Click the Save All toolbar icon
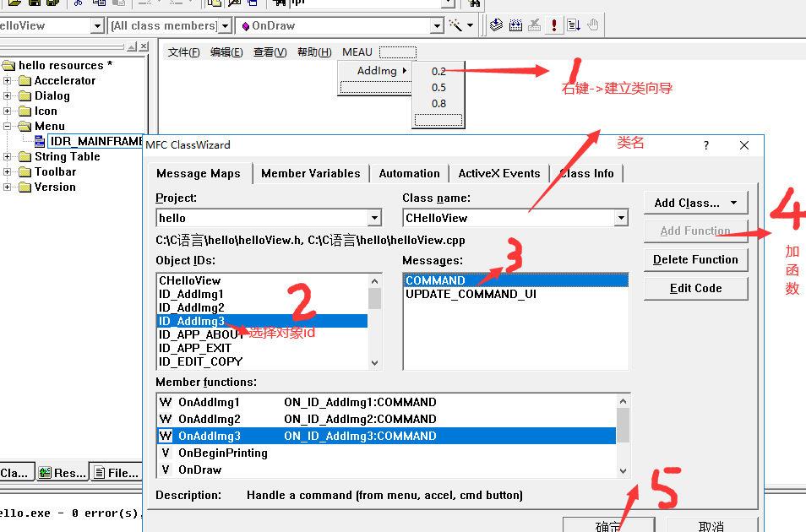Screen dimensions: 806x532 [x=51, y=4]
